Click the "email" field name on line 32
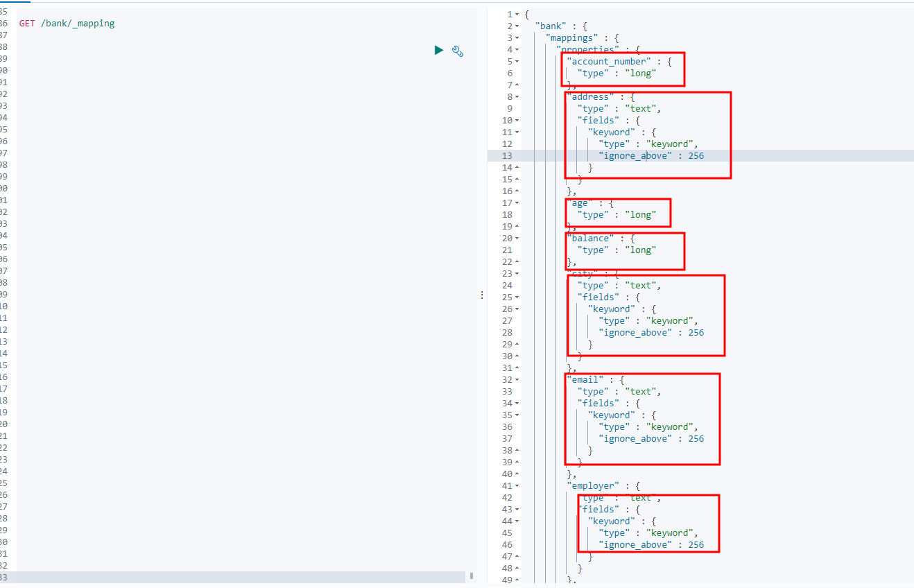Viewport: 914px width, 588px height. point(585,380)
